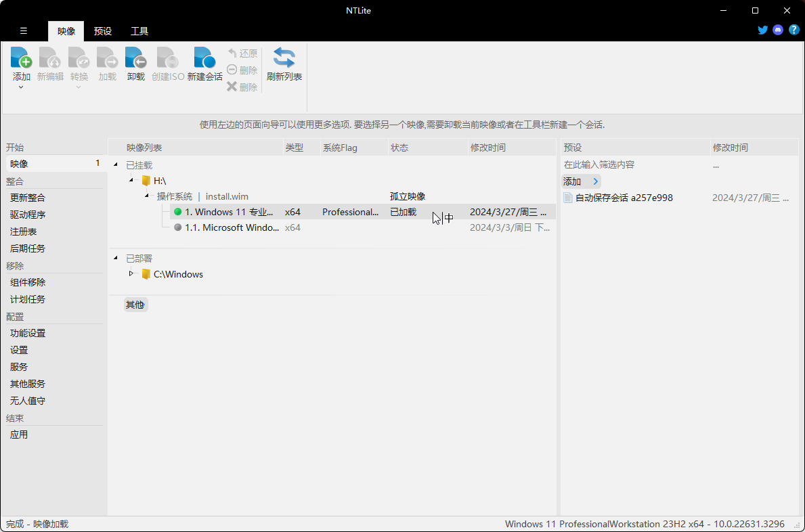The width and height of the screenshot is (805, 532).
Task: Click the 创建ISO toolbar icon
Action: click(168, 58)
